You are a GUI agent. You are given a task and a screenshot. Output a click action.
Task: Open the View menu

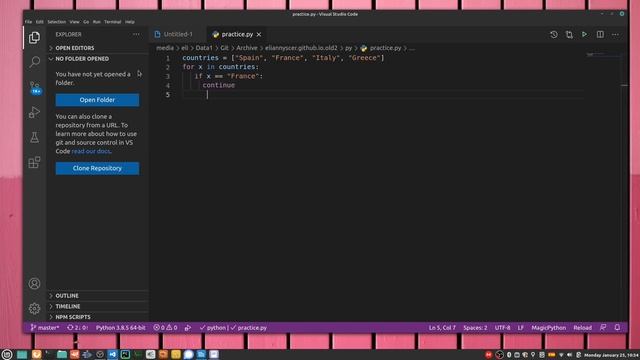74,22
